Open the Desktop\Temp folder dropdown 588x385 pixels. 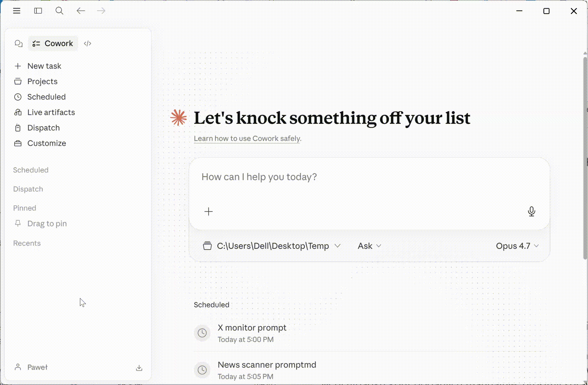[272, 246]
